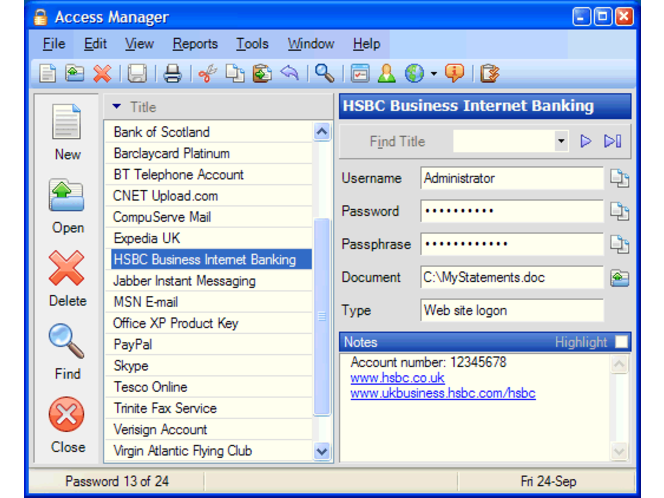Image resolution: width=664 pixels, height=498 pixels.
Task: Copy the Password field value
Action: point(620,211)
